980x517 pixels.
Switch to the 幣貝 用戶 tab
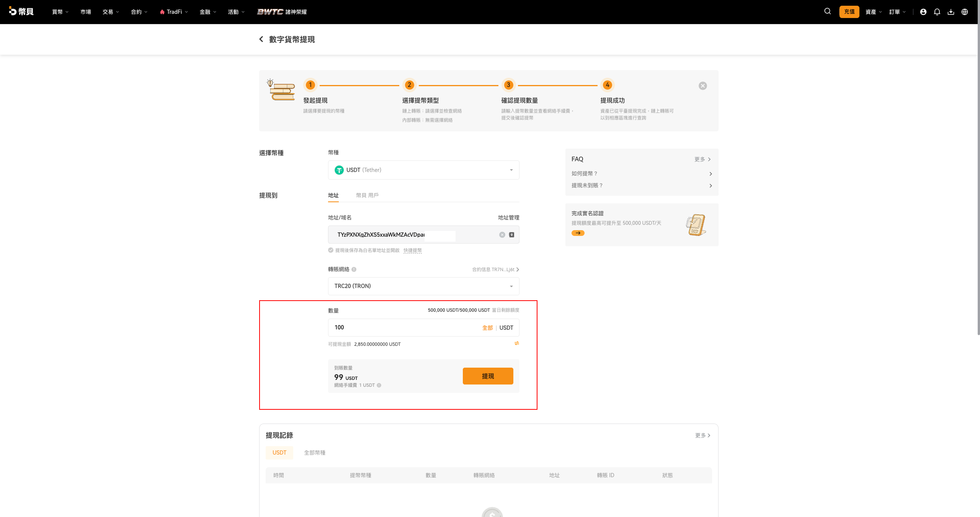click(367, 195)
